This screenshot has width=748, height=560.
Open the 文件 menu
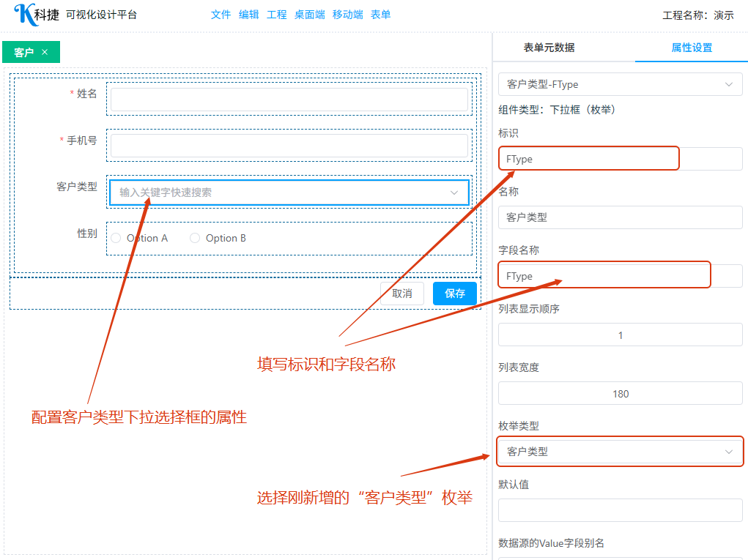click(221, 15)
